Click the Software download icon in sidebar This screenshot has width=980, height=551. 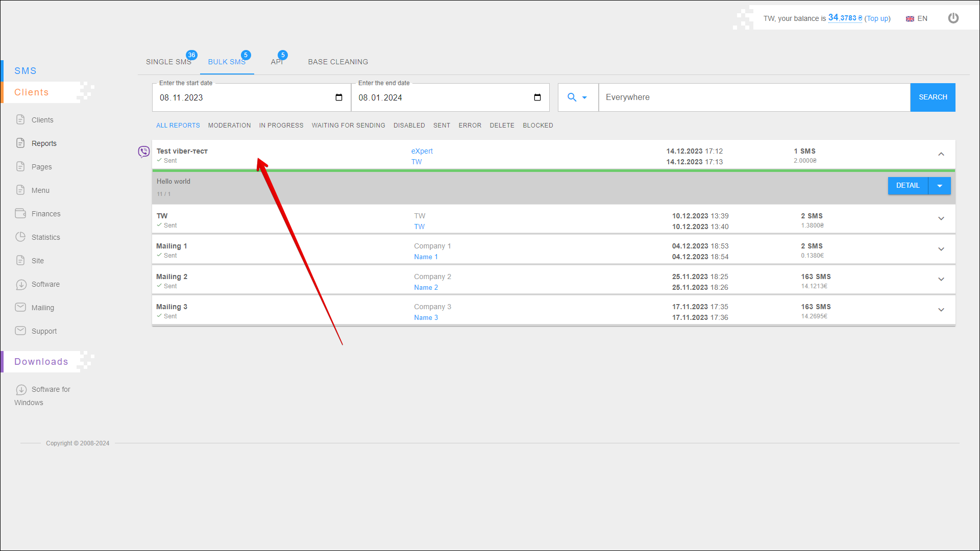[x=21, y=284]
